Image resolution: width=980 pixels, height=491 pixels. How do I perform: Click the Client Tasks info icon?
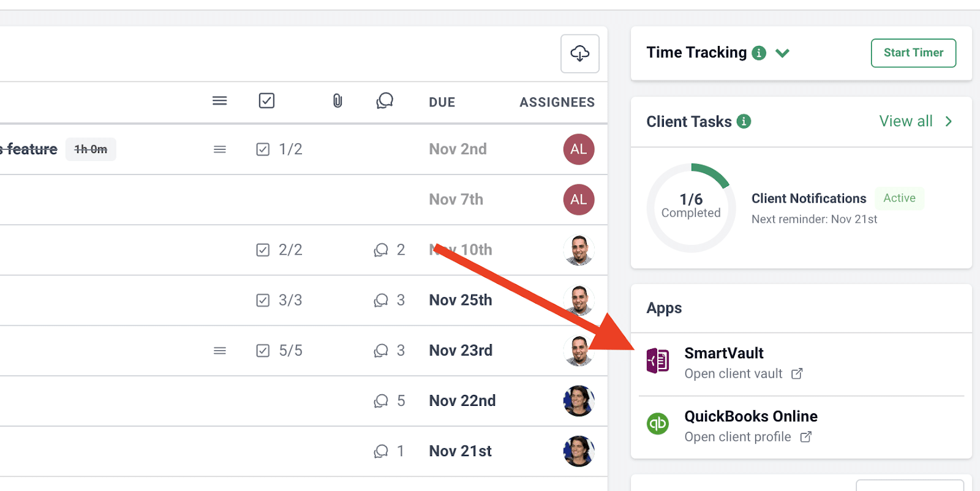[744, 121]
